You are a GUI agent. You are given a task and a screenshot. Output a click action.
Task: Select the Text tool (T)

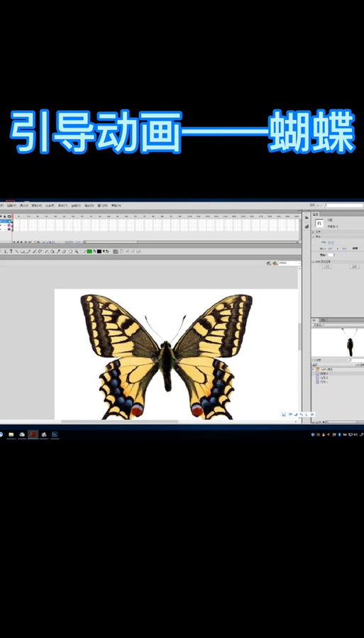(11, 251)
